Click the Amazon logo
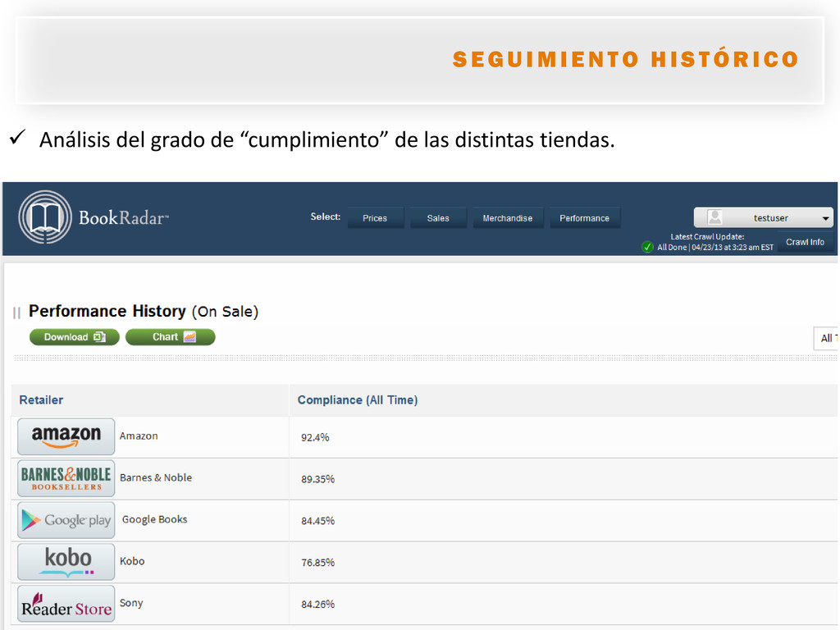Viewport: 840px width, 630px height. click(66, 436)
